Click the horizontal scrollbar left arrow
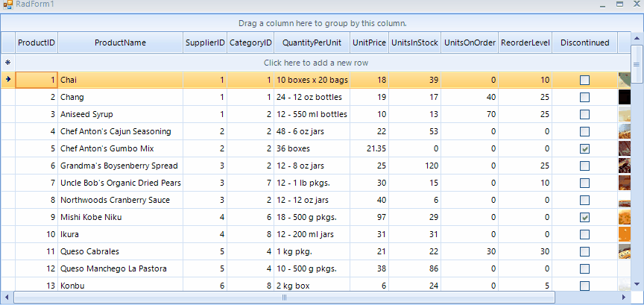Viewport: 644px width, 305px height. pos(7,297)
